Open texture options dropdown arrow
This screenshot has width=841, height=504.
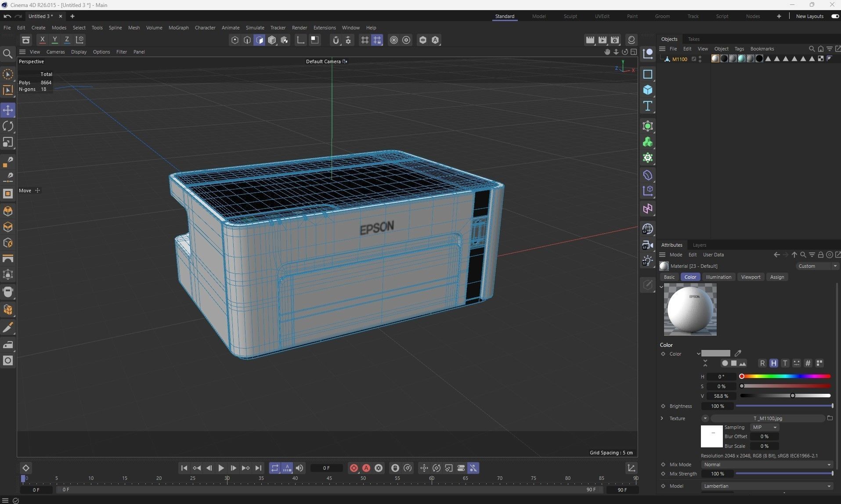[705, 418]
